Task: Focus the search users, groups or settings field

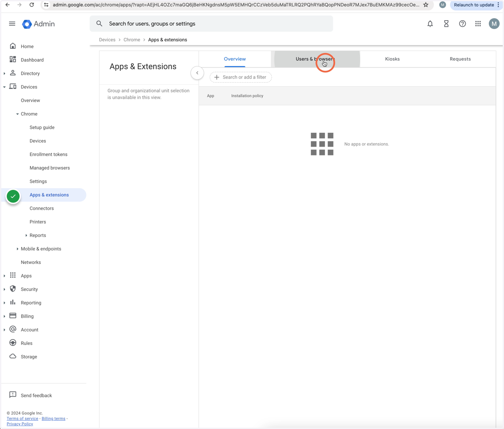Action: [211, 24]
